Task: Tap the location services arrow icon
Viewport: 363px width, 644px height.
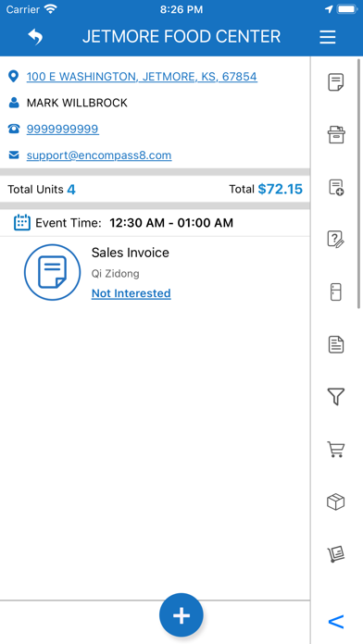Action: pos(329,9)
